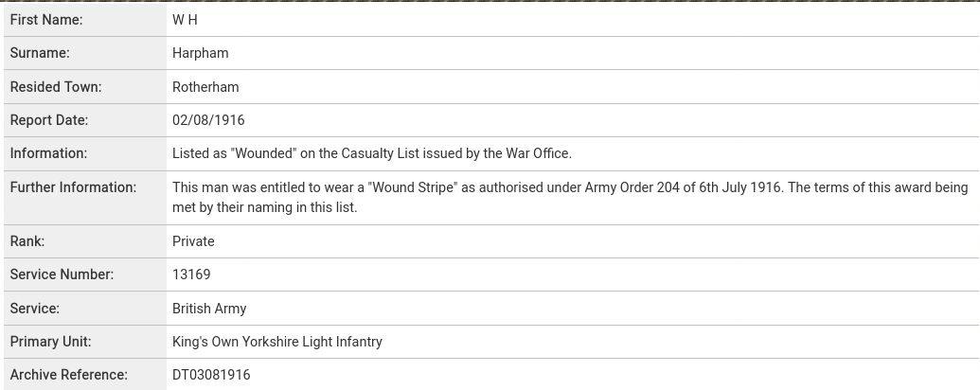Select the report date 02/08/1916
This screenshot has height=390, width=980.
click(x=208, y=120)
